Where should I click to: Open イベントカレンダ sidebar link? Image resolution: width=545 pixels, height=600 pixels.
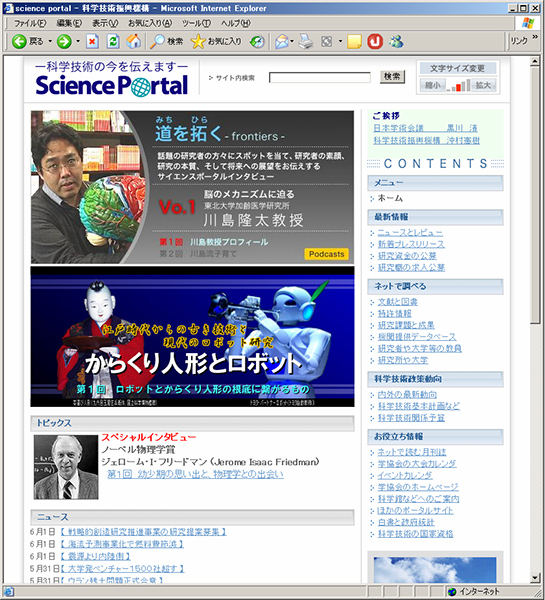click(x=405, y=476)
